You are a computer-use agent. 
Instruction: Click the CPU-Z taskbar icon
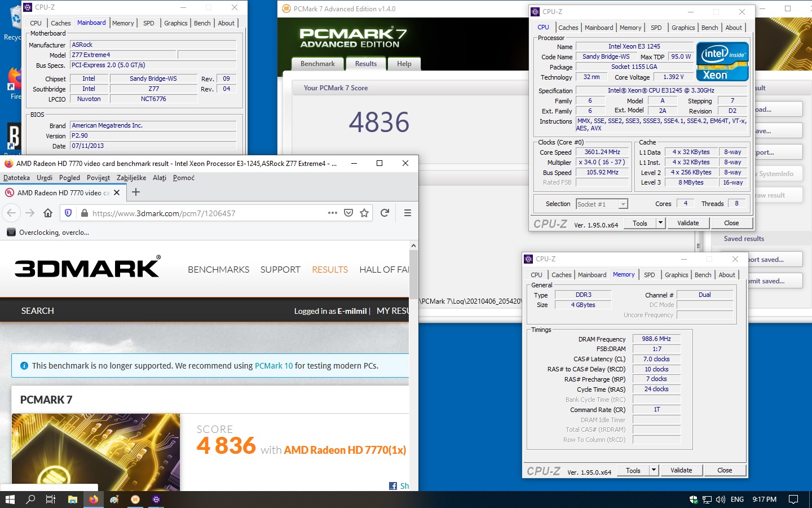click(156, 500)
